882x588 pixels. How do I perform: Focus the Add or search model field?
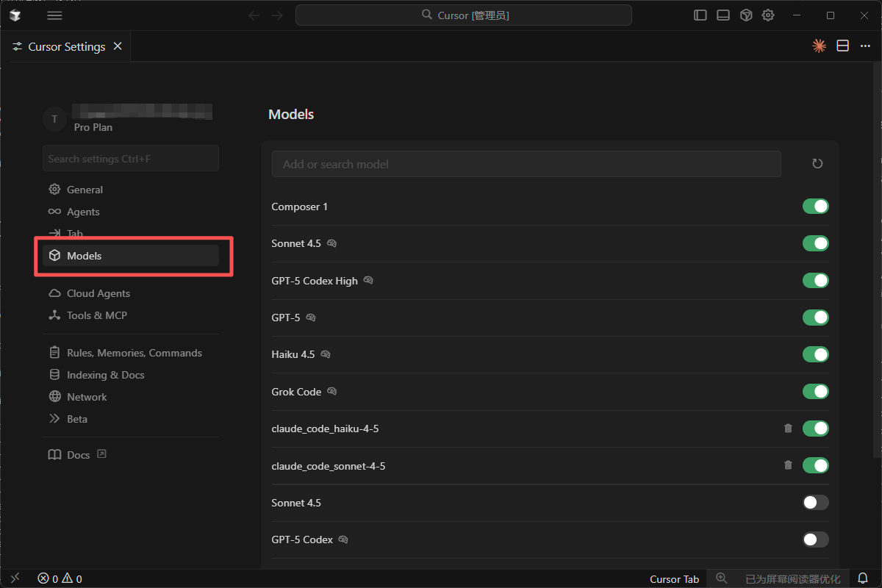526,164
